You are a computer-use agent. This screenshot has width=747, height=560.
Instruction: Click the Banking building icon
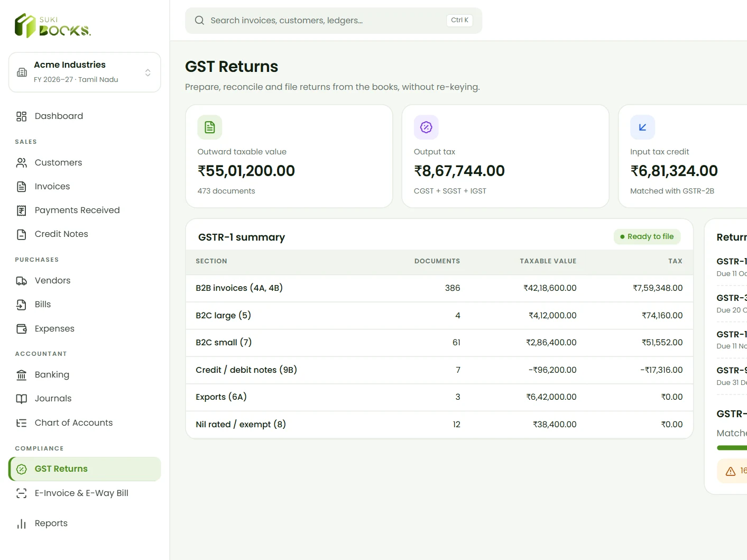[21, 375]
